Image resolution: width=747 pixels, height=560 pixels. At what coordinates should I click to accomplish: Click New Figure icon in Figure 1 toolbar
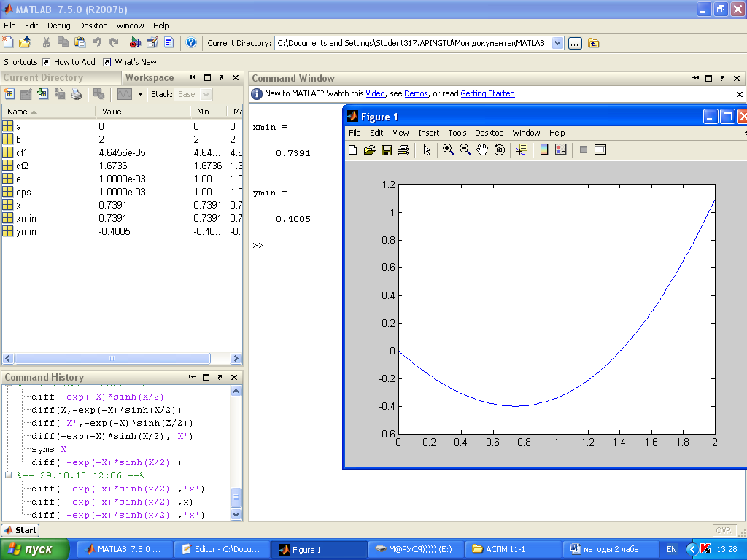(x=353, y=150)
